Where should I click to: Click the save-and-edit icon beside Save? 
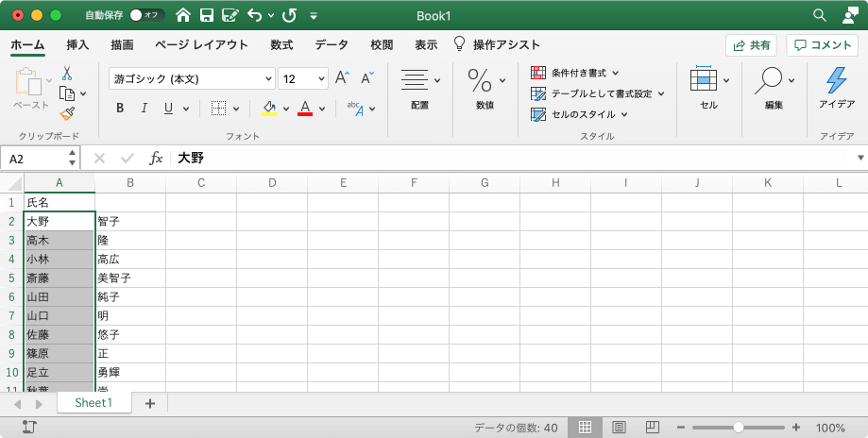click(x=230, y=15)
